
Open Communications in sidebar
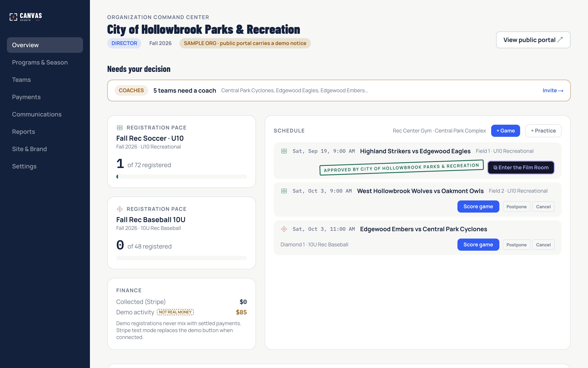45,114
